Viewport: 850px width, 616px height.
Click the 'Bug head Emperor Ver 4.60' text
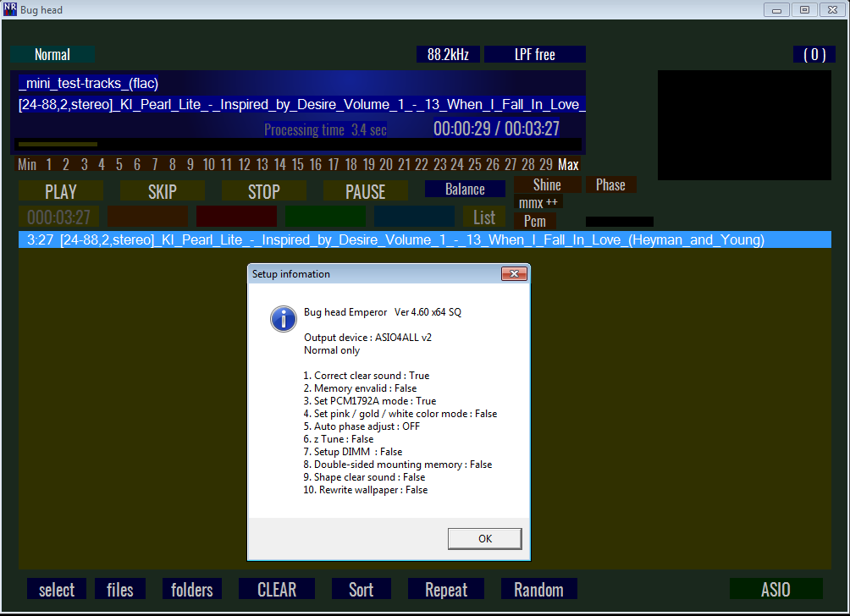coord(383,312)
